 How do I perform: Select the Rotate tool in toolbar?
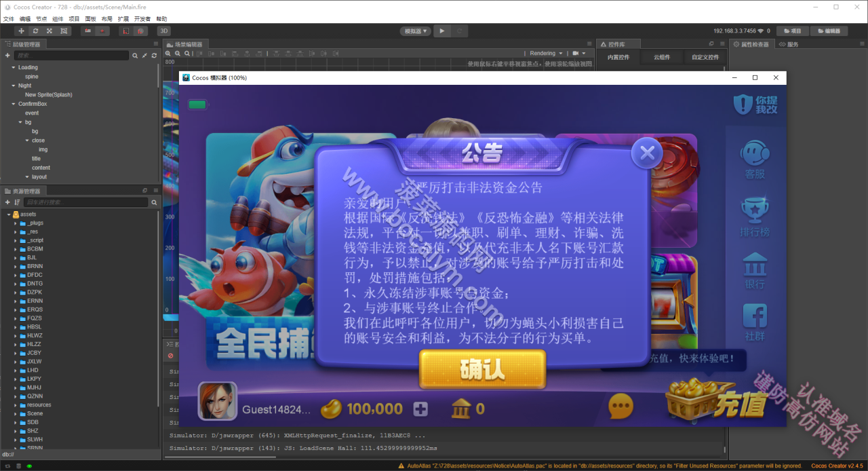35,31
